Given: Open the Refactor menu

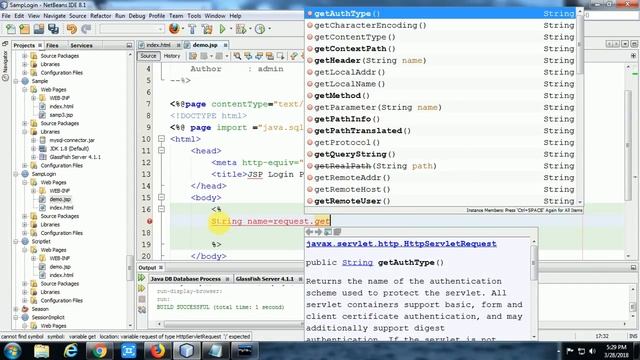Looking at the screenshot, I should coord(100,16).
